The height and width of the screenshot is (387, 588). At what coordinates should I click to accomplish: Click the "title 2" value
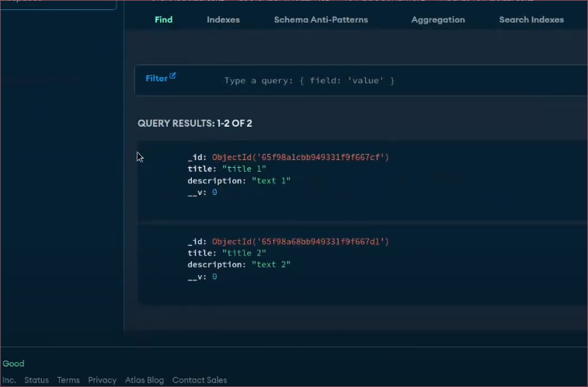click(x=244, y=253)
